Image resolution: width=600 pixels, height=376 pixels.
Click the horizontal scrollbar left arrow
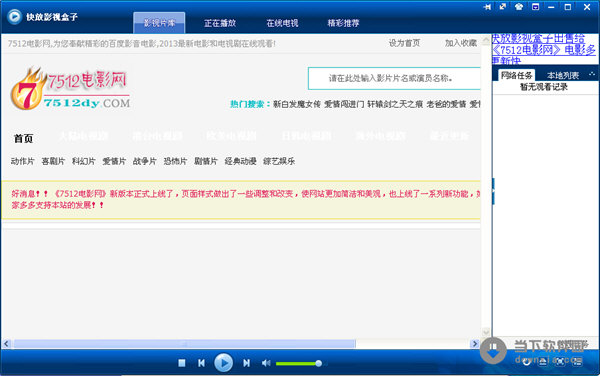[x=6, y=343]
